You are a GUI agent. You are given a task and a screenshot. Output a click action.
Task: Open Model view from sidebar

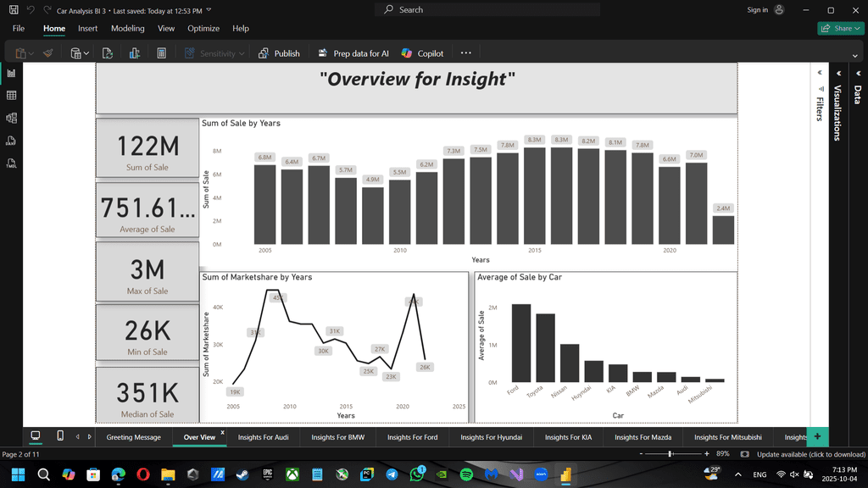click(x=11, y=119)
